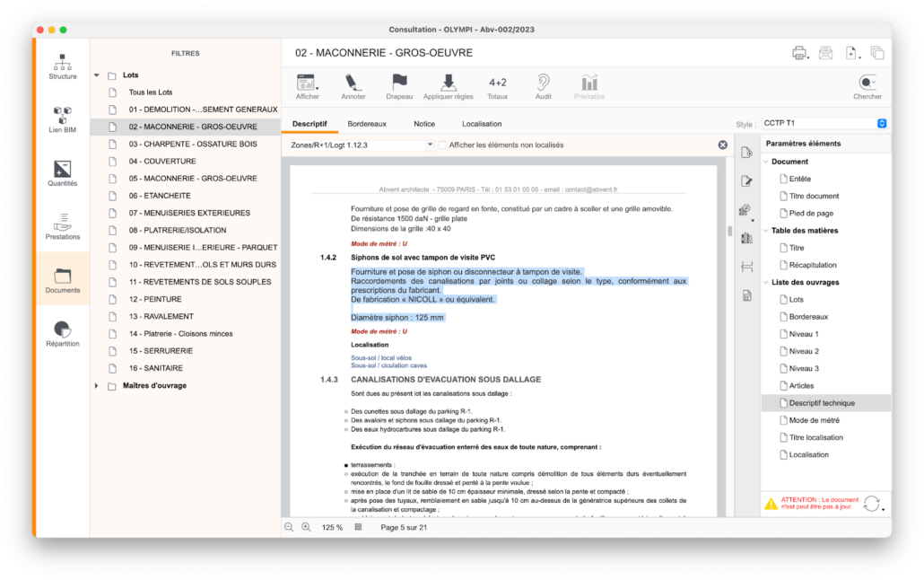Click the printer icon
The height and width of the screenshot is (580, 924).
click(x=799, y=53)
